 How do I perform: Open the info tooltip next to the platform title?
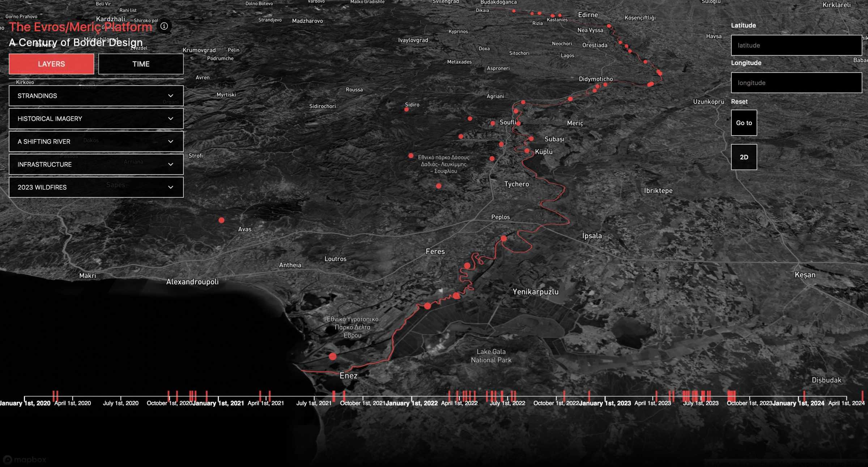(x=165, y=26)
